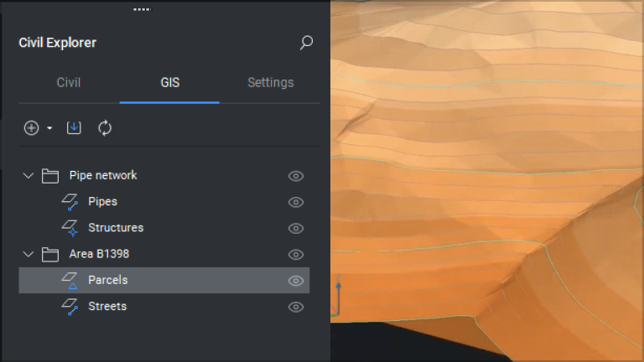
Task: Click the add layer plus icon
Action: [31, 128]
